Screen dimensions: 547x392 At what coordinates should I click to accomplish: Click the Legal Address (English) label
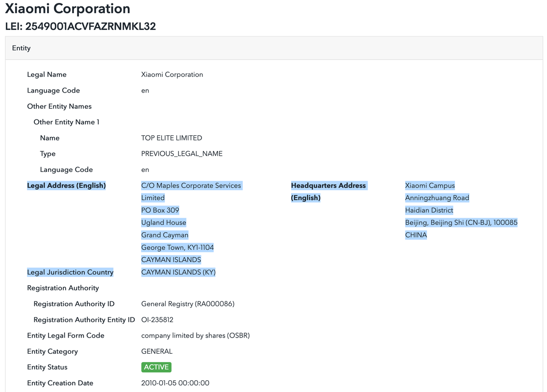pos(66,186)
